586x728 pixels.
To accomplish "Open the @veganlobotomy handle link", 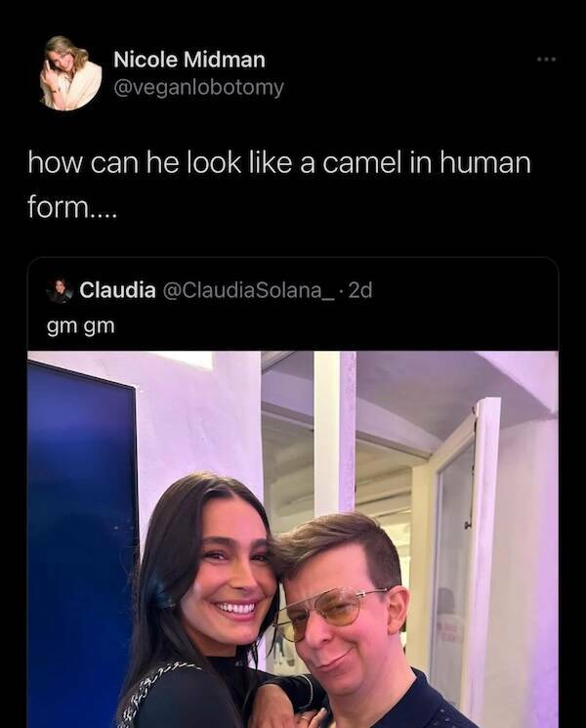I will pos(199,87).
